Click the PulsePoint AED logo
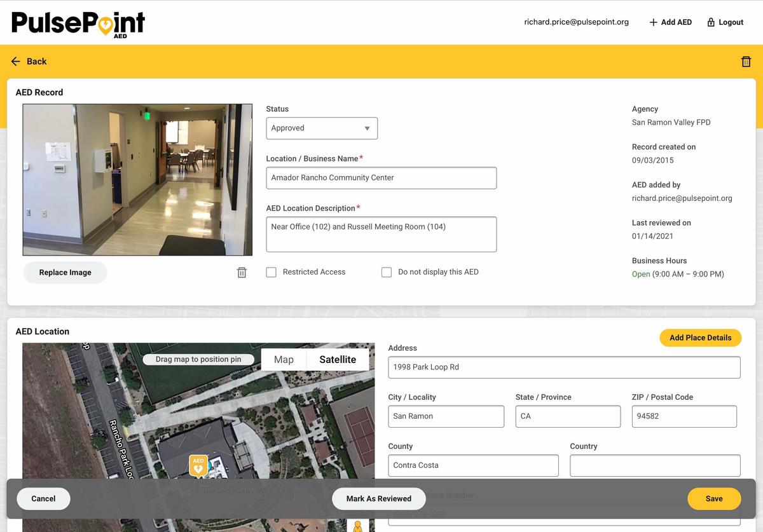Image resolution: width=763 pixels, height=532 pixels. coord(78,22)
